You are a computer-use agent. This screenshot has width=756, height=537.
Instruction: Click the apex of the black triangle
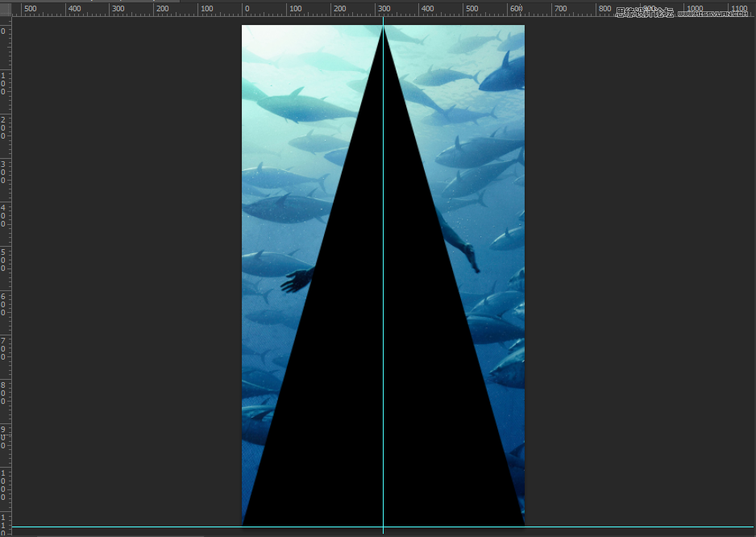coord(383,27)
